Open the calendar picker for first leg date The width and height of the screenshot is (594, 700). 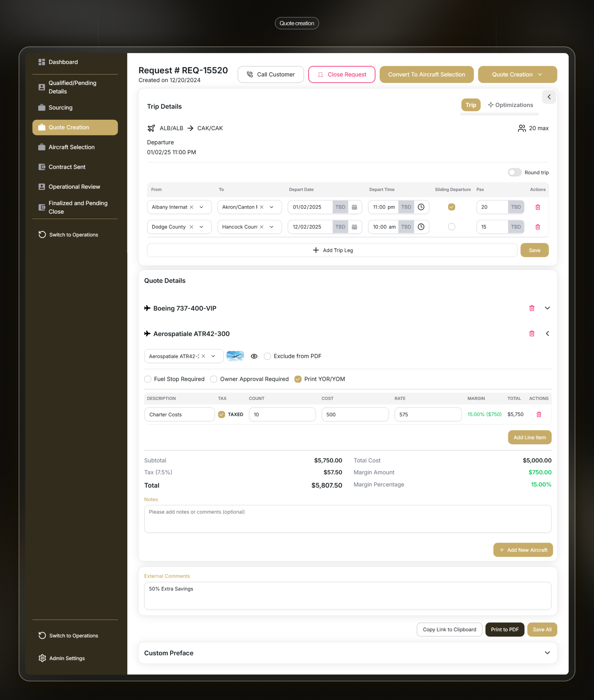[x=354, y=207]
